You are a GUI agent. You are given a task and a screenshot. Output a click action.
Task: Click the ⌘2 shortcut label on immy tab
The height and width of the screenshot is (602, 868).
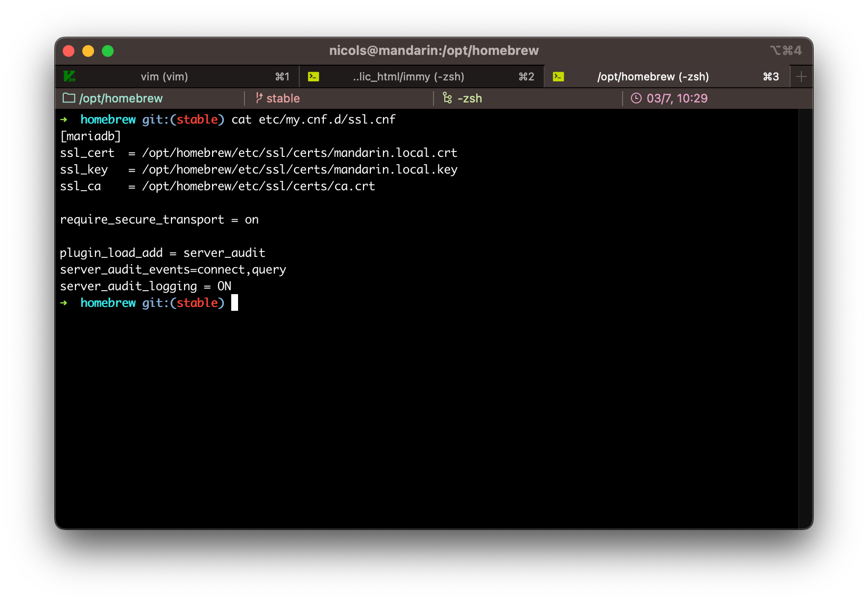click(527, 76)
